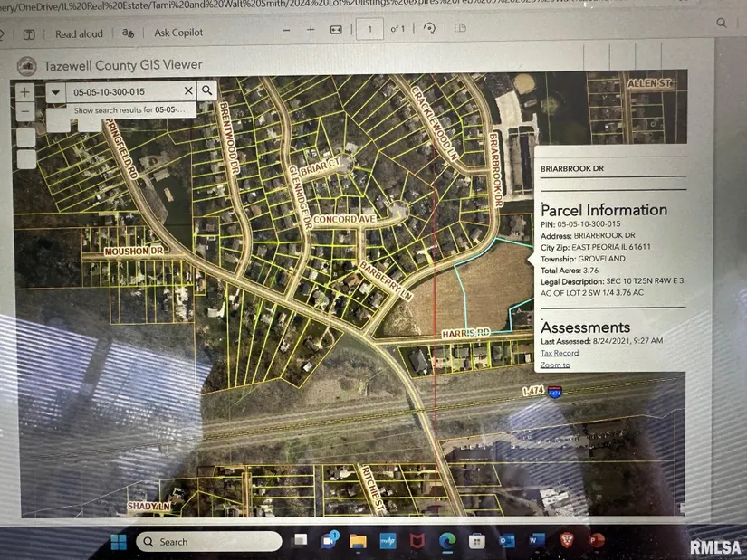Clear the parcel search text with X
This screenshot has height=560, width=747.
[x=188, y=90]
